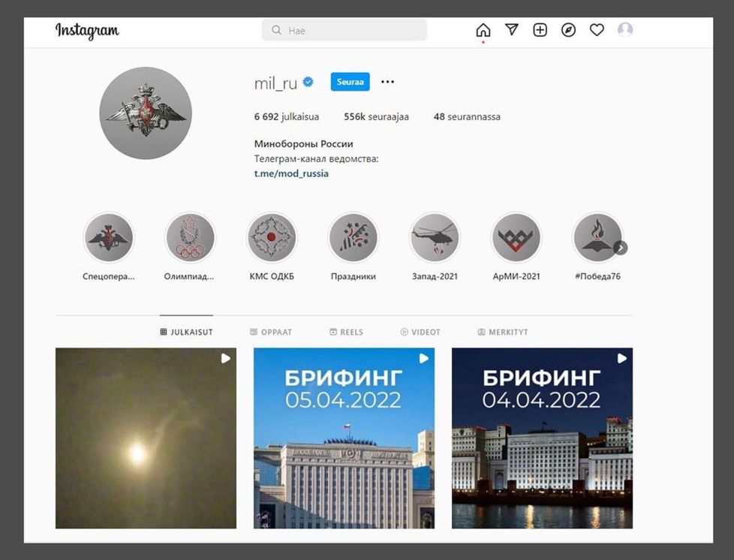Open the Спецопера story highlight
This screenshot has width=734, height=560.
(x=108, y=236)
